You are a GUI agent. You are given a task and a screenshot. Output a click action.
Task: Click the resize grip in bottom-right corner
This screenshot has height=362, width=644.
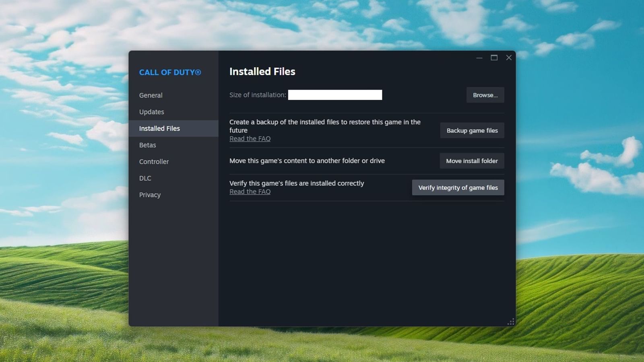511,321
